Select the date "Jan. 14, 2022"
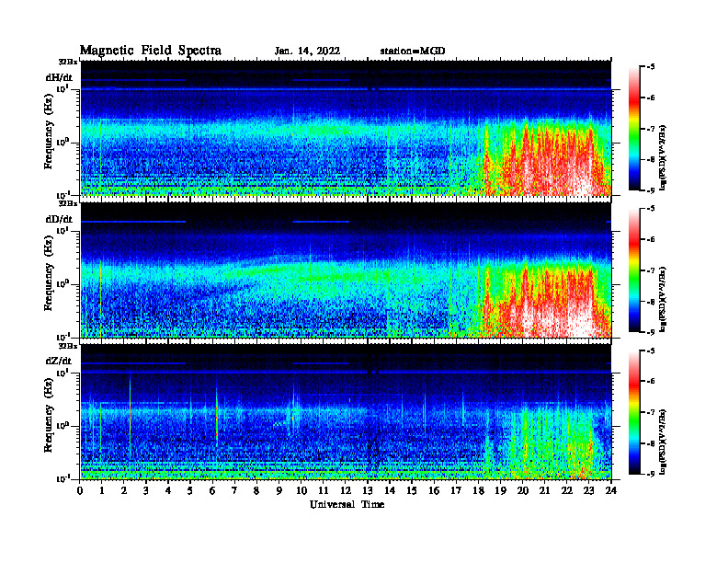Viewport: 728px width, 563px height. (x=307, y=52)
